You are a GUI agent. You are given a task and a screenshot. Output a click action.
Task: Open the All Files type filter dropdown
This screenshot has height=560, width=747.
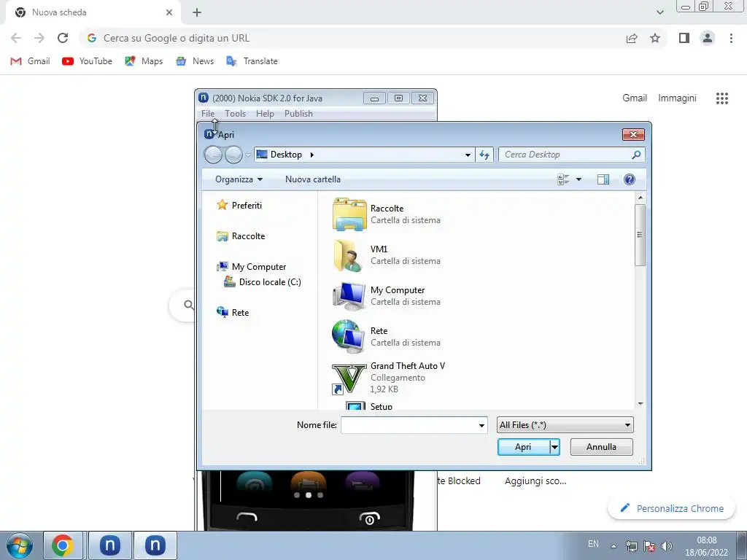pyautogui.click(x=565, y=425)
